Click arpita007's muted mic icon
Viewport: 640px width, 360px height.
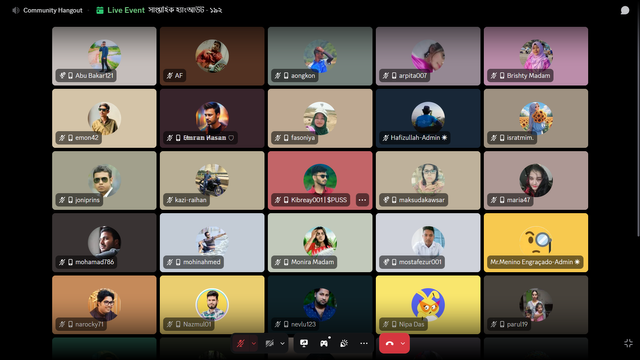[386, 76]
